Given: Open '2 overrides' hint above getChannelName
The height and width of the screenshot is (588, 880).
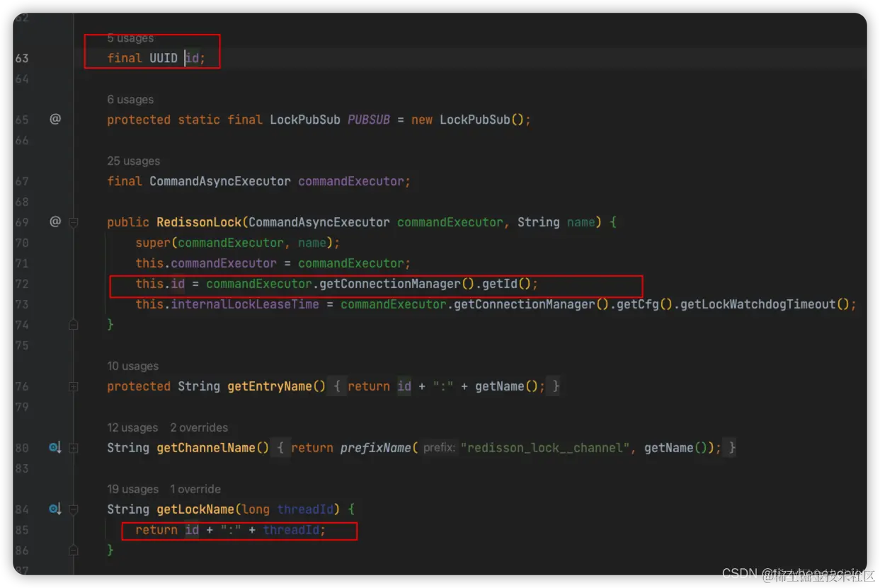Looking at the screenshot, I should pyautogui.click(x=199, y=428).
